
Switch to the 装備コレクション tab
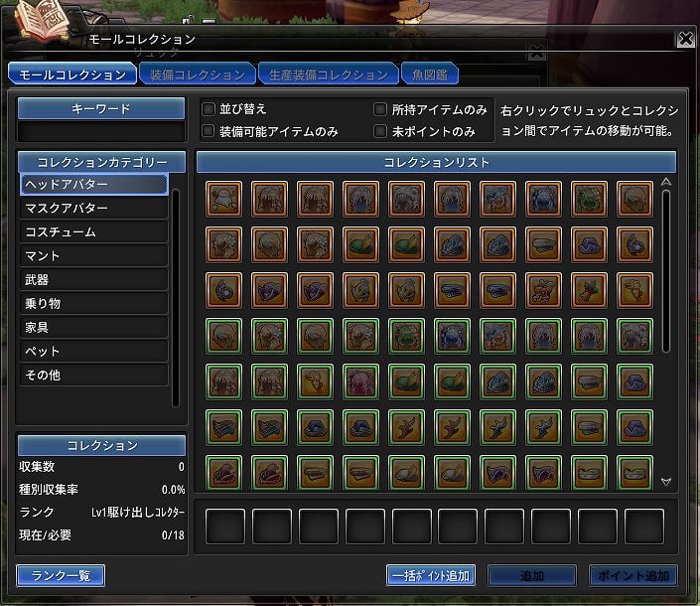[x=197, y=75]
